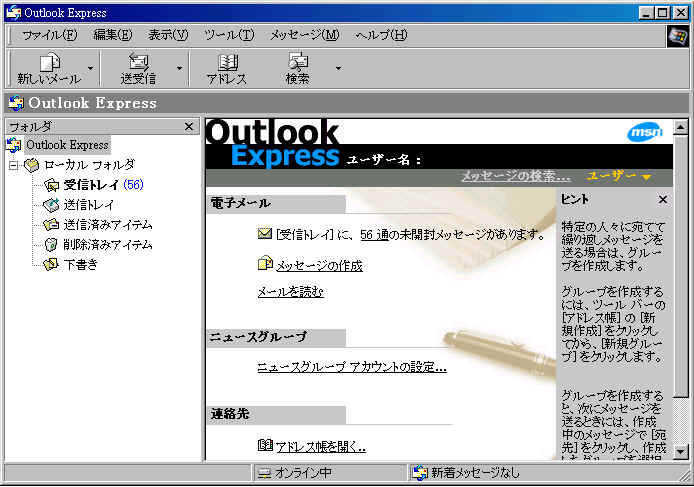The image size is (694, 487).
Task: Select the ローカル フォルダ folder
Action: click(x=89, y=165)
